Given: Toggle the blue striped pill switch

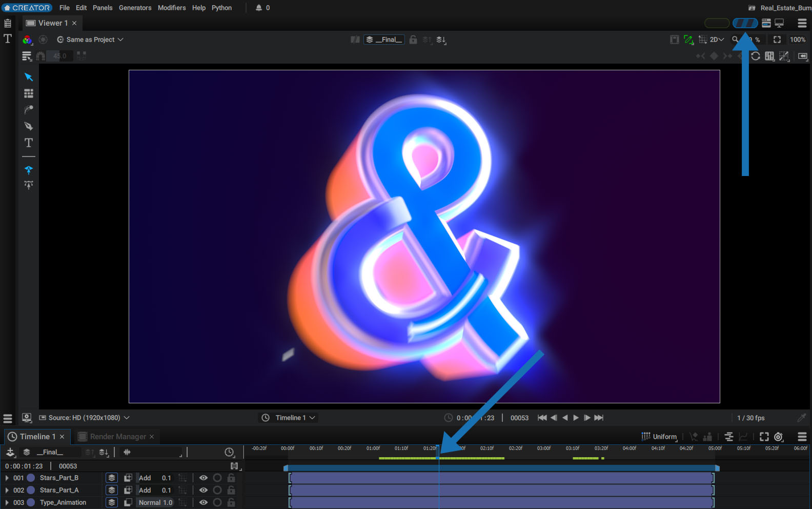Looking at the screenshot, I should 745,23.
